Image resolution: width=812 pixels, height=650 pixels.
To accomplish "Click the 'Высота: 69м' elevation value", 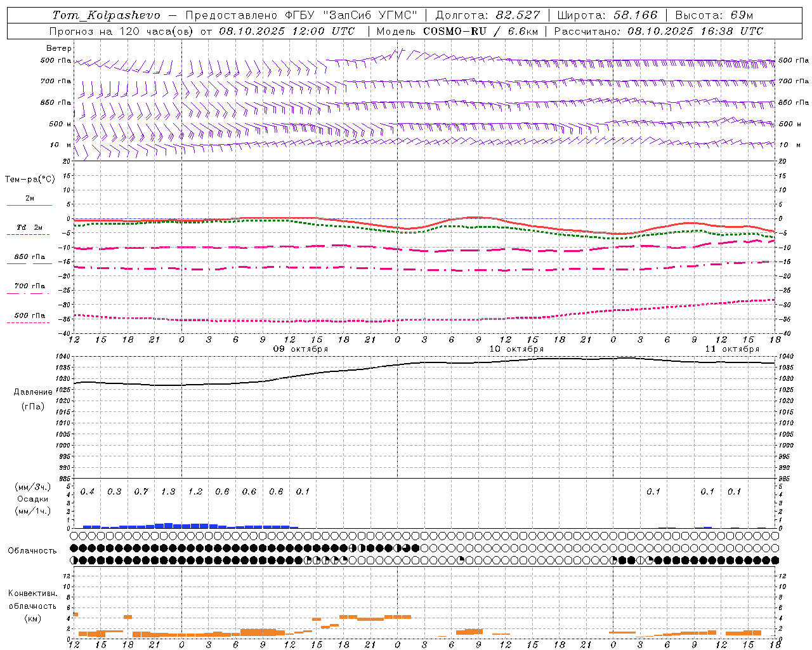I will 714,15.
